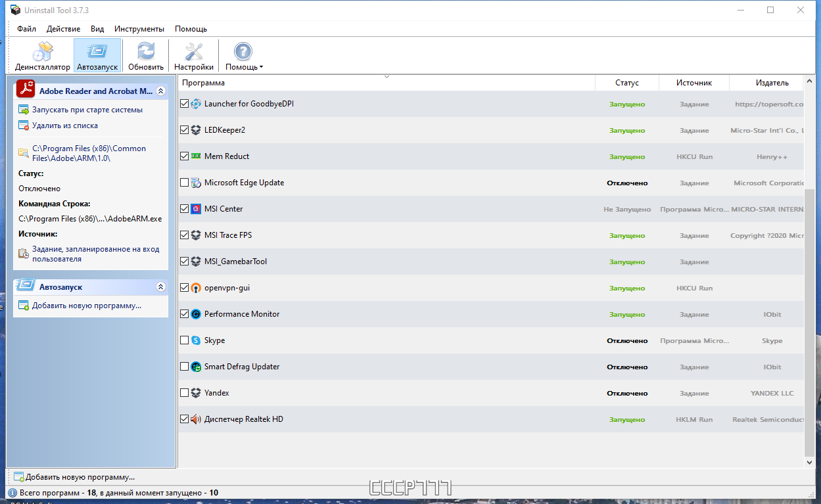Uncheck the LEDKeeper2 checkbox
The width and height of the screenshot is (821, 504).
pos(185,130)
